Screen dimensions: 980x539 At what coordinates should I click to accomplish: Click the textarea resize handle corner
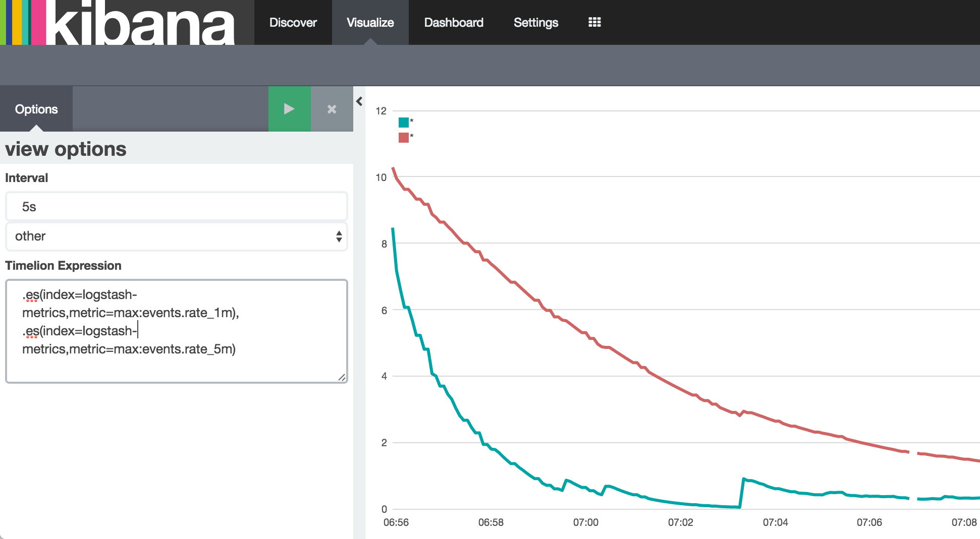(x=342, y=377)
